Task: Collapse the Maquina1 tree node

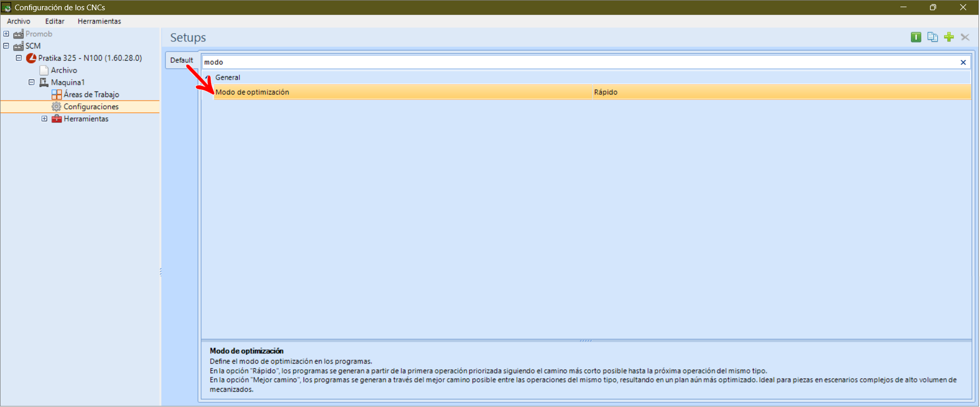Action: point(32,82)
